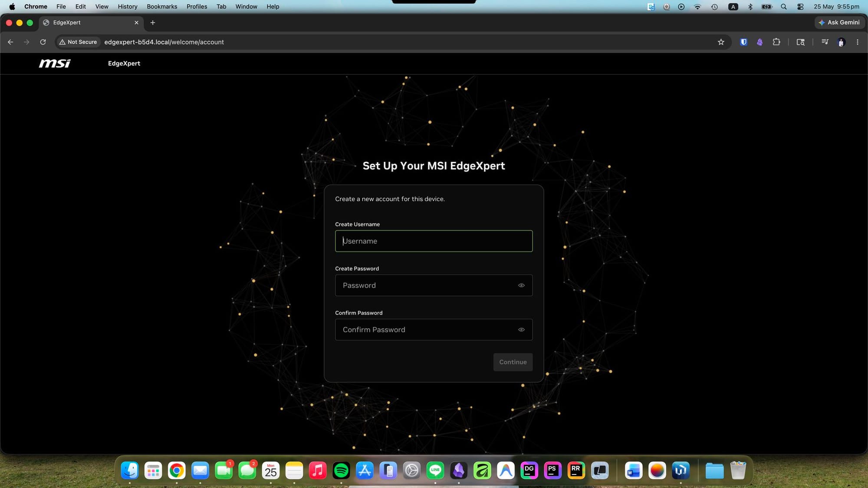868x488 pixels.
Task: Select the EdgeXpert browser tab
Action: click(x=91, y=23)
